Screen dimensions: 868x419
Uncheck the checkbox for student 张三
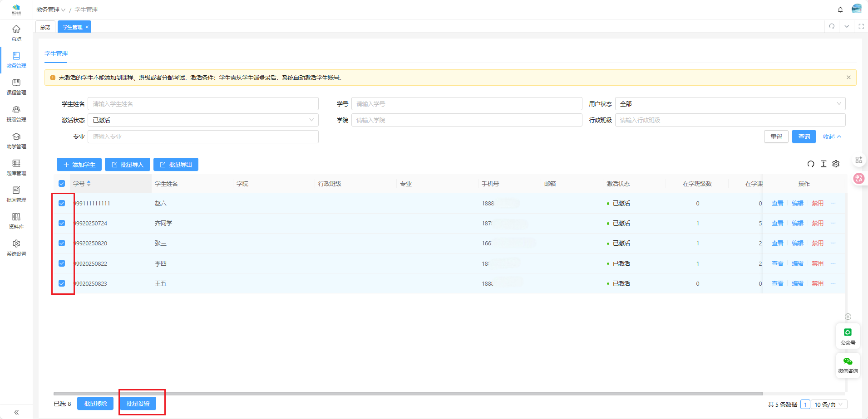[x=62, y=243]
